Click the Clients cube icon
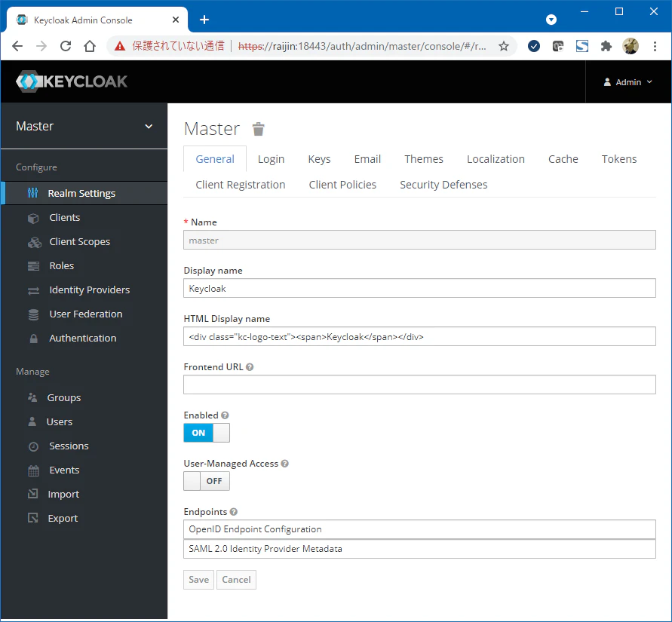 click(x=33, y=218)
